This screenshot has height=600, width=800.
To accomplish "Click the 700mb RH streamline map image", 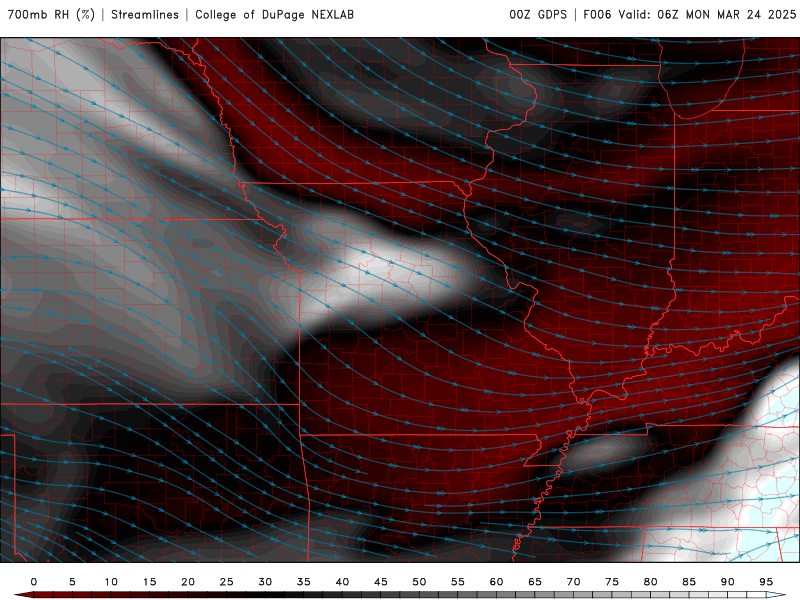I will click(400, 300).
